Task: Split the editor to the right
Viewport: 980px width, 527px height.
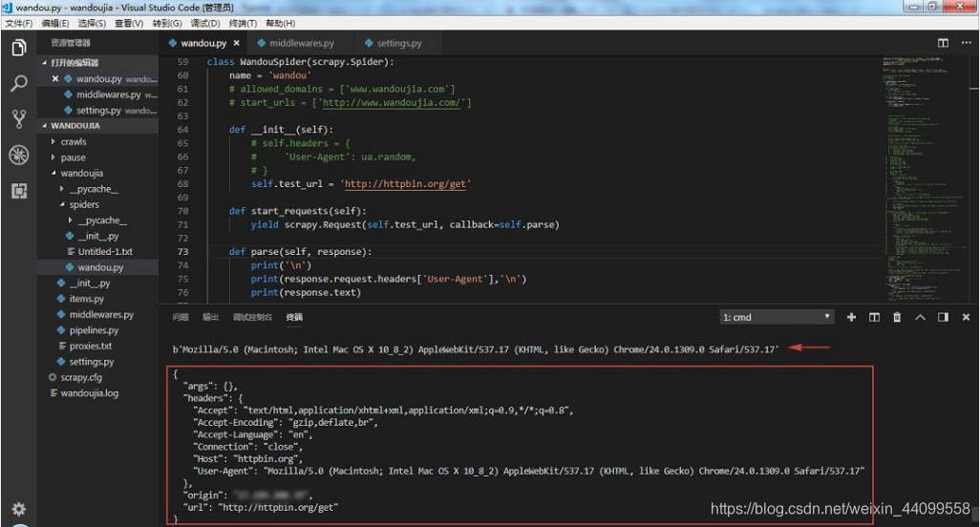Action: point(943,42)
